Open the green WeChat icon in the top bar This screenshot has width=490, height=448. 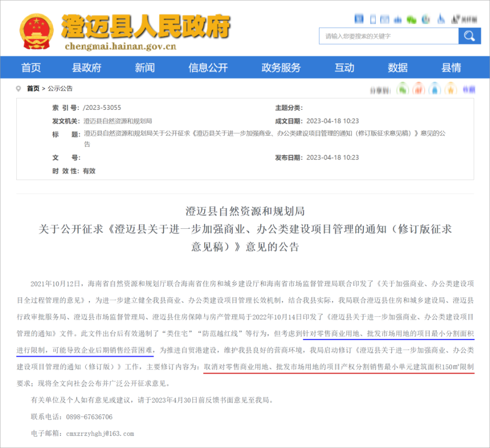coord(411,20)
